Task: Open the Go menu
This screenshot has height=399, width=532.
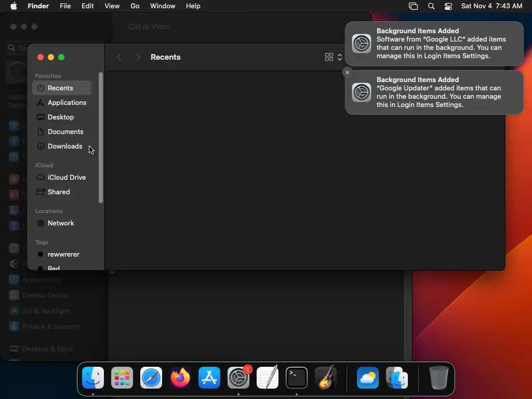Action: (x=135, y=6)
